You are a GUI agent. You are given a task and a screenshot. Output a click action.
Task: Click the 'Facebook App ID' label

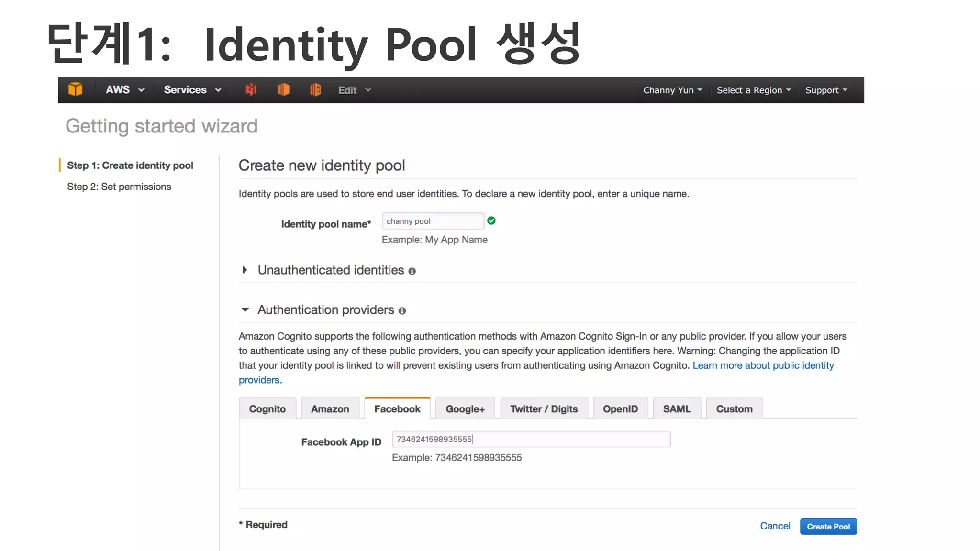341,442
